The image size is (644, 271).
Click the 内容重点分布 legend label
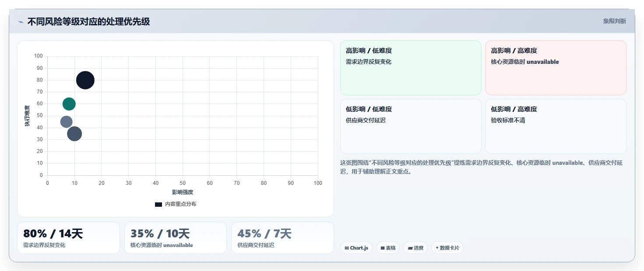[180, 204]
